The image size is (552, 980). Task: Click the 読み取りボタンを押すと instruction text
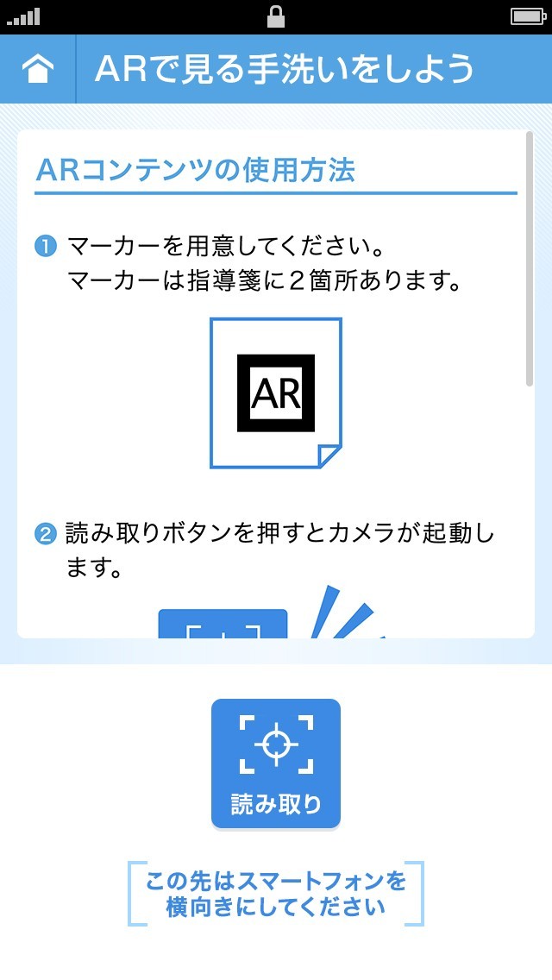pos(280,550)
